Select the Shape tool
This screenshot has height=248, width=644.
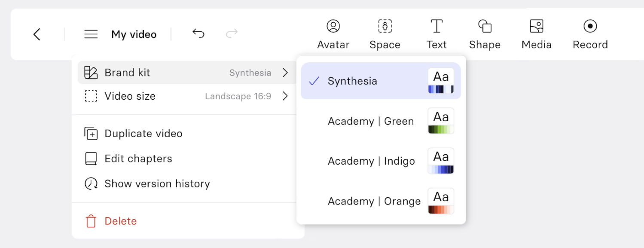pos(485,34)
